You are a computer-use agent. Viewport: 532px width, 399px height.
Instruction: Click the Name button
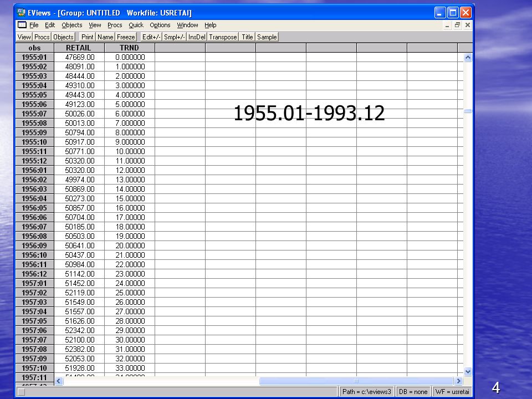105,37
